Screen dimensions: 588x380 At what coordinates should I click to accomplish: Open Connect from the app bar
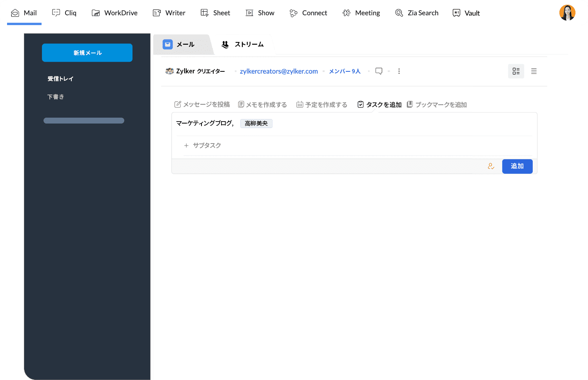click(308, 13)
